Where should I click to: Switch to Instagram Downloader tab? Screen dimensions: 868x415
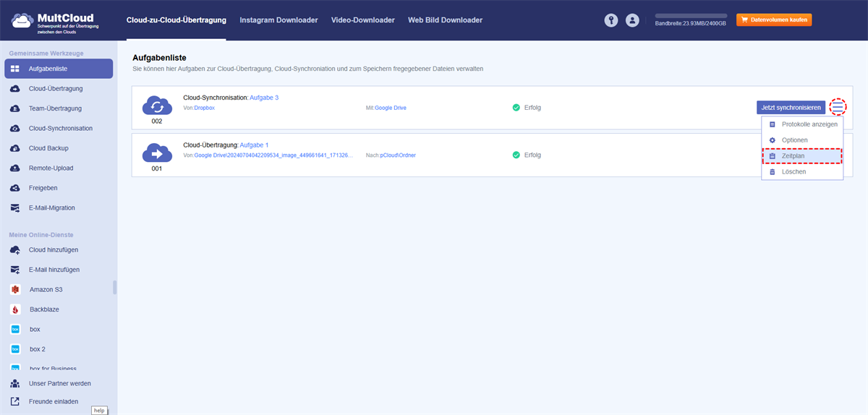[x=278, y=20]
